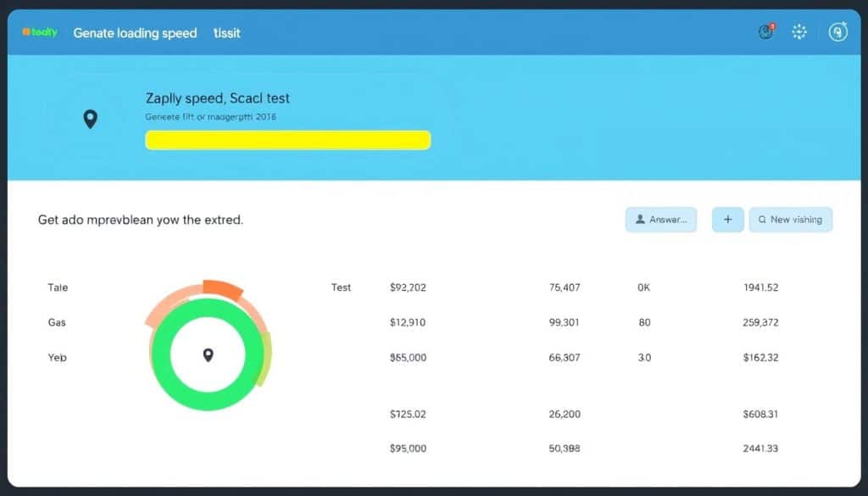Viewport: 868px width, 496px height.
Task: Click the 50,388 cell
Action: coord(565,449)
